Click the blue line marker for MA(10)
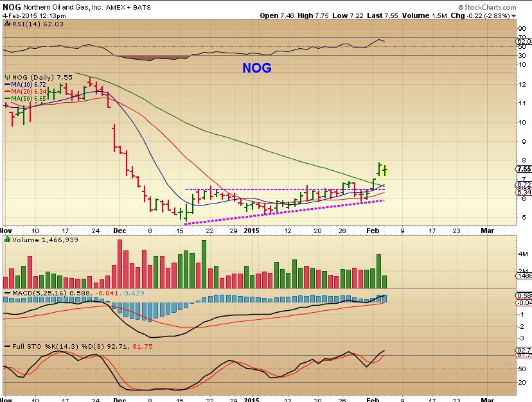Screen dimensions: 532x402 point(8,85)
